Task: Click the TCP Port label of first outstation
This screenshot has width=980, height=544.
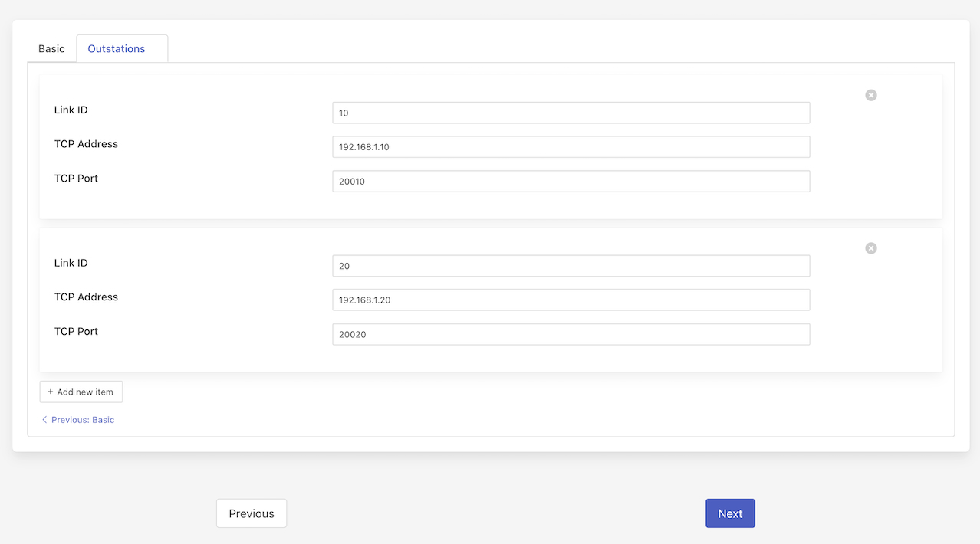Action: (x=76, y=179)
